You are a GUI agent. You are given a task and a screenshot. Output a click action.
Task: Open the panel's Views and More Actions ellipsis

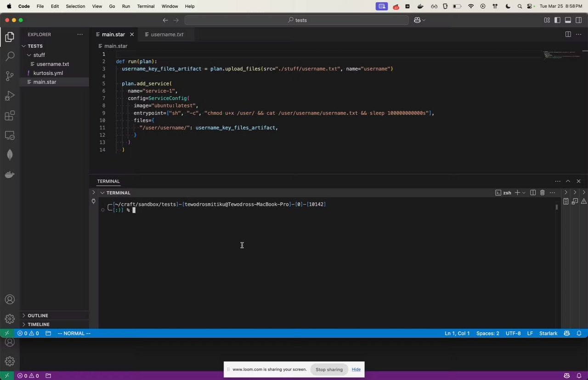(x=558, y=181)
